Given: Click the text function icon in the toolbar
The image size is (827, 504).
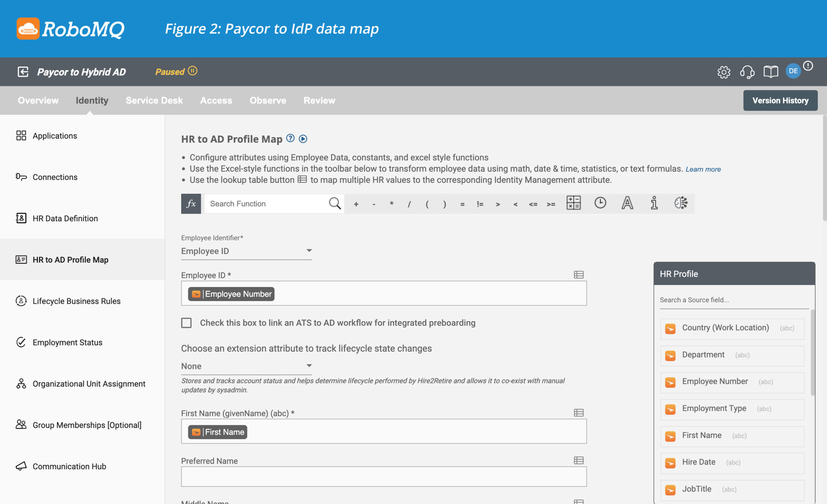Looking at the screenshot, I should 627,203.
